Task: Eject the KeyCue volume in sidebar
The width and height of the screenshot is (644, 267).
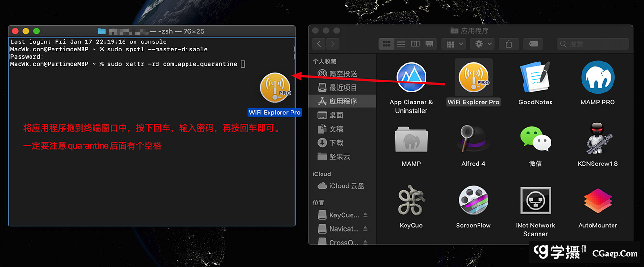Action: (x=365, y=215)
